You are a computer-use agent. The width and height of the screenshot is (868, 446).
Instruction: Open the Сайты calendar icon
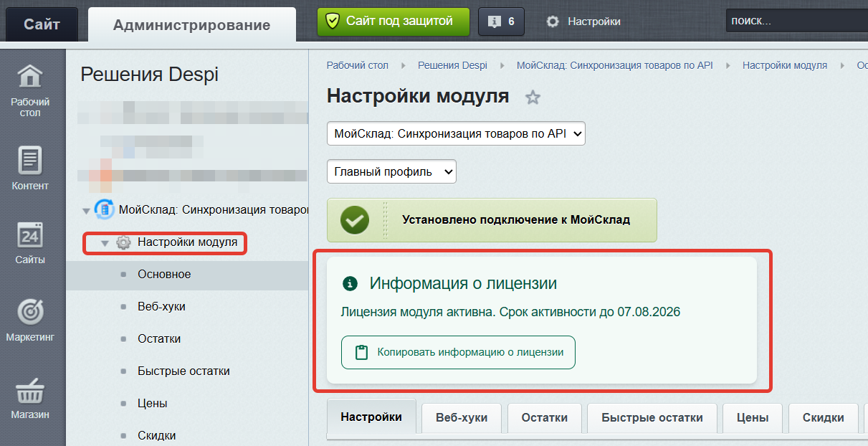point(30,234)
